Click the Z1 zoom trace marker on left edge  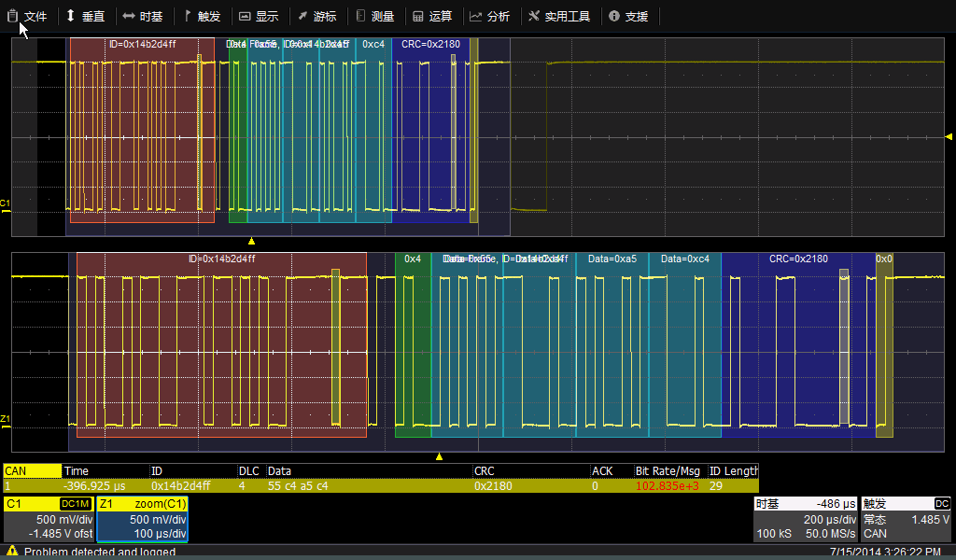coord(5,422)
